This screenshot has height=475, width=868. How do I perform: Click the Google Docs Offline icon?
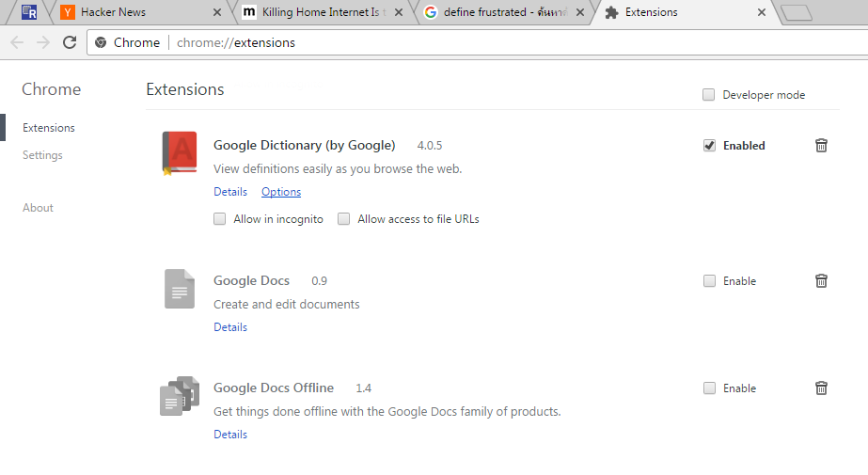179,396
